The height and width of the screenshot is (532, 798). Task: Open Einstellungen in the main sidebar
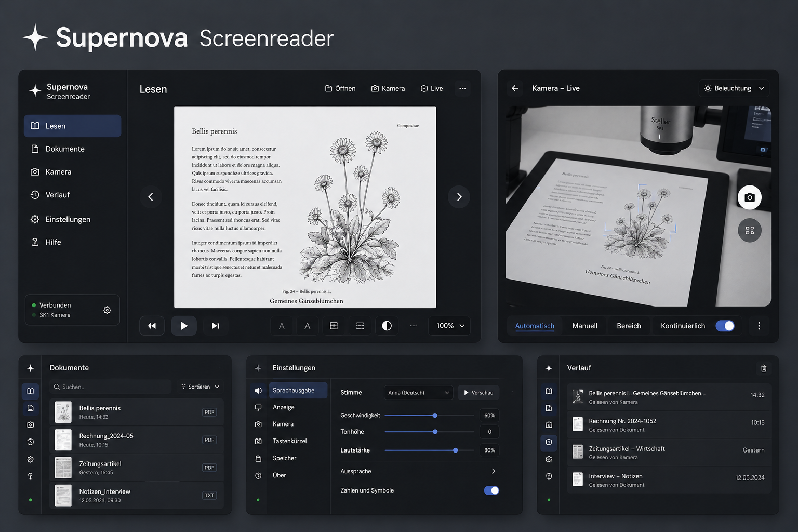(72, 219)
